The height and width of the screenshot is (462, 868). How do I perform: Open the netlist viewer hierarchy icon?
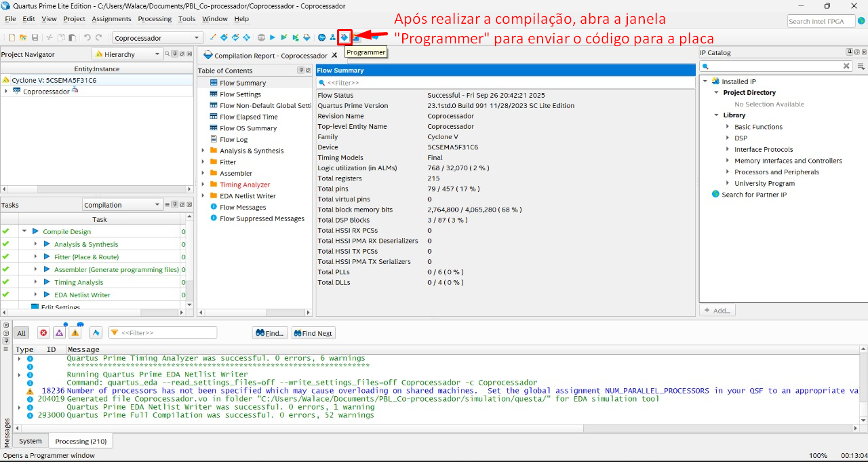pyautogui.click(x=332, y=37)
